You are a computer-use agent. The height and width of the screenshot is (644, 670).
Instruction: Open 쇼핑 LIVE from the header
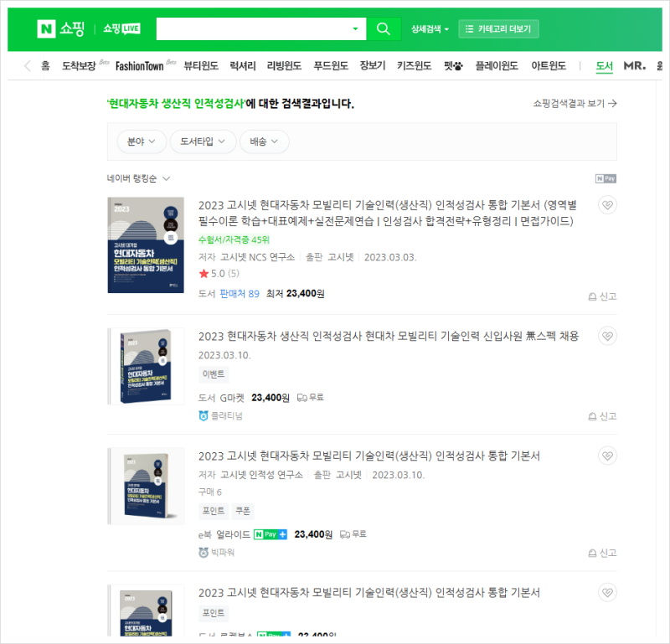click(121, 28)
